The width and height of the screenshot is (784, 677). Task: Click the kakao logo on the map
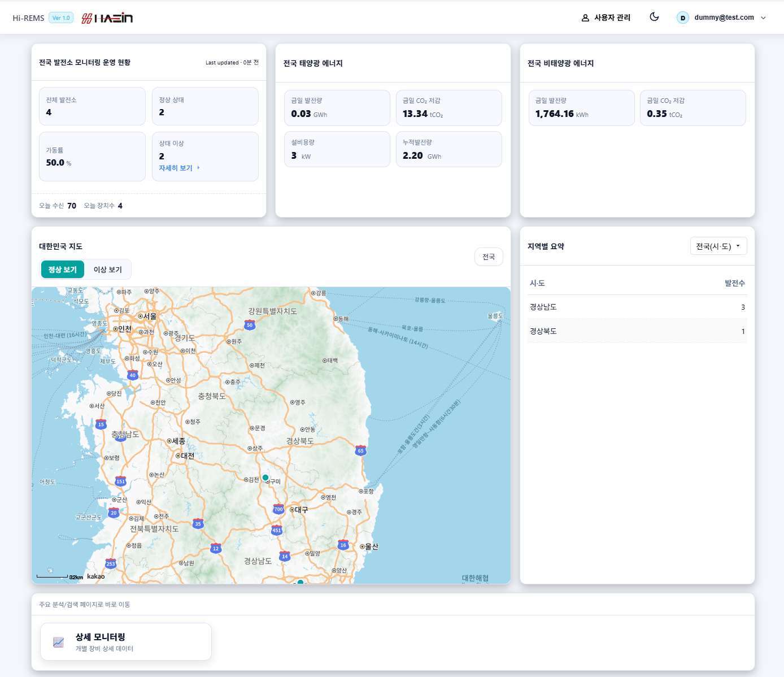[x=96, y=576]
